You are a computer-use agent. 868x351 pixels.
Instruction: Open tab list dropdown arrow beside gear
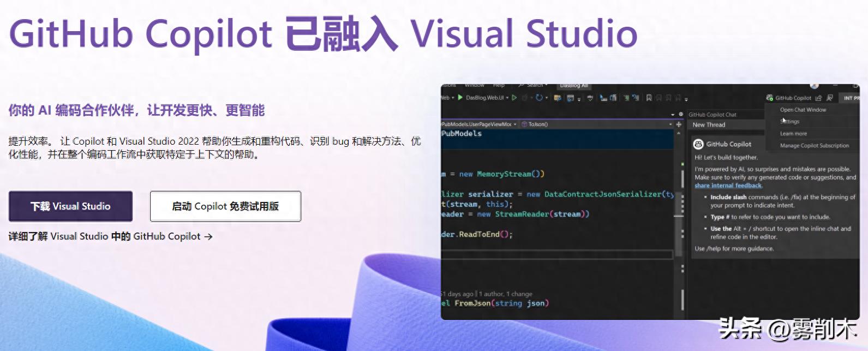(x=673, y=115)
